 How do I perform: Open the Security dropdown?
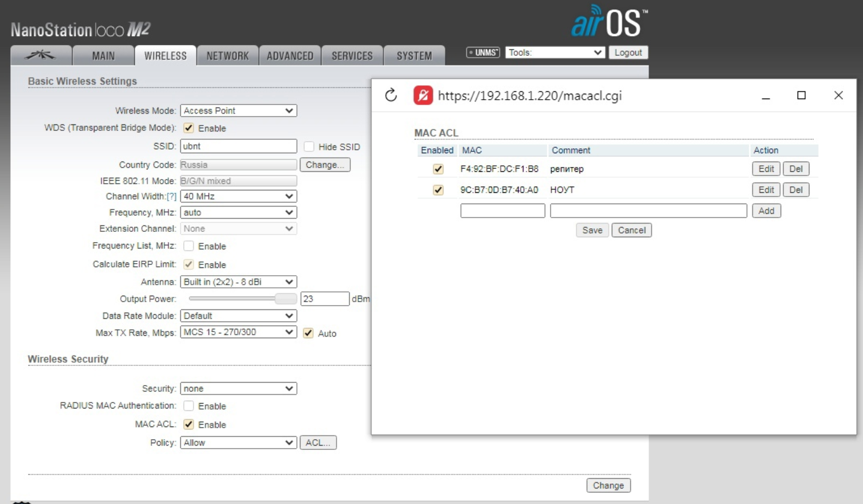click(239, 389)
